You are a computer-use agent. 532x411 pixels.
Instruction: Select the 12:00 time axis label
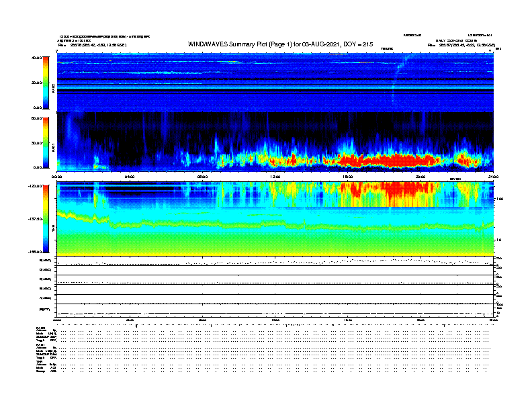tap(275, 177)
